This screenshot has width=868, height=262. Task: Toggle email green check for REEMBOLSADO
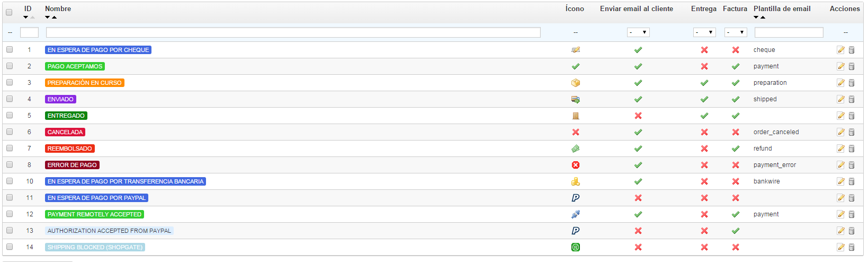(638, 149)
